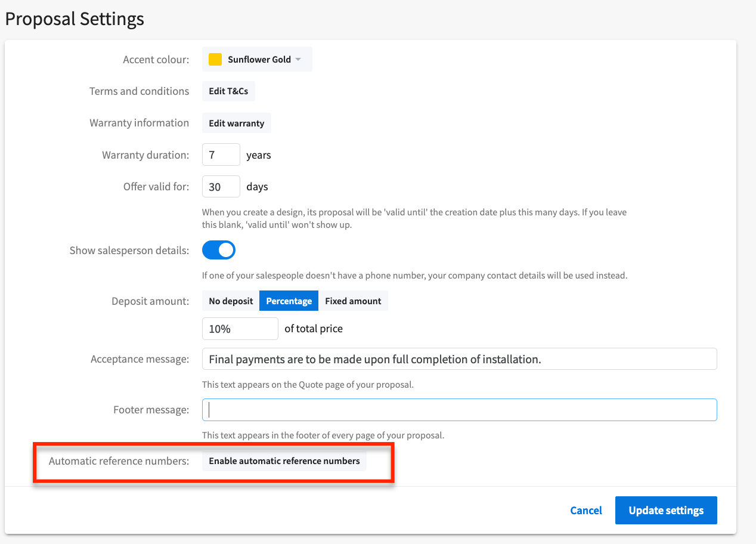
Task: Enable automatic reference numbers
Action: point(284,461)
